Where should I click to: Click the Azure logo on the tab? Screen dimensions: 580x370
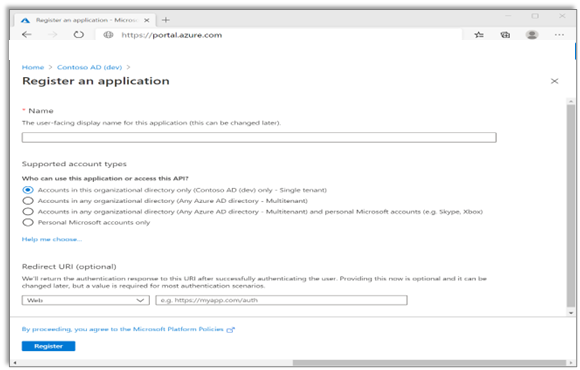coord(25,20)
